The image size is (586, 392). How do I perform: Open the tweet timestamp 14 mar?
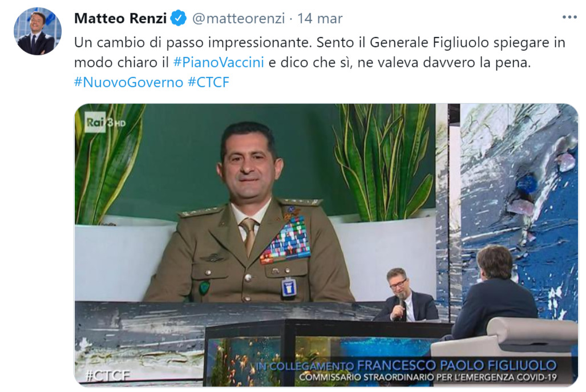[320, 18]
